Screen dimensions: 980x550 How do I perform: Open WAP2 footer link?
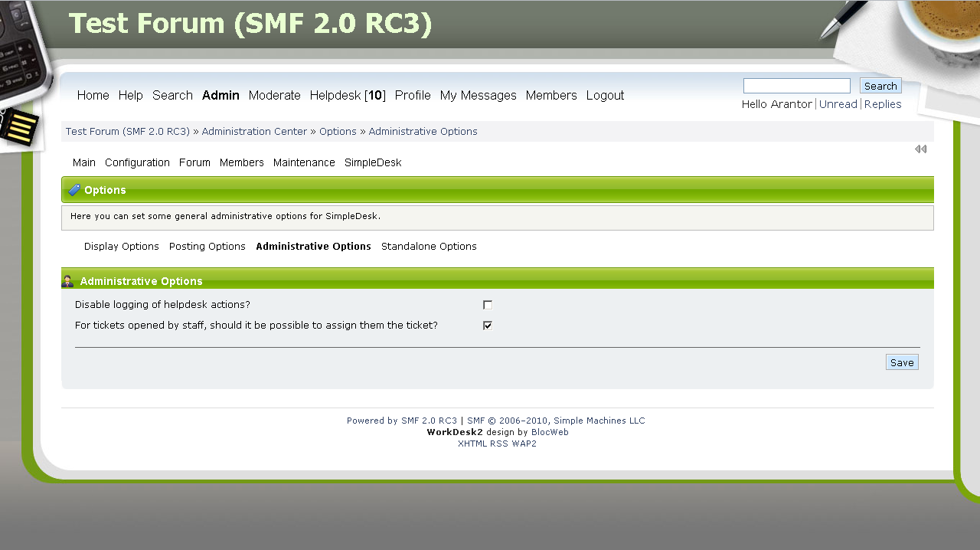click(524, 444)
